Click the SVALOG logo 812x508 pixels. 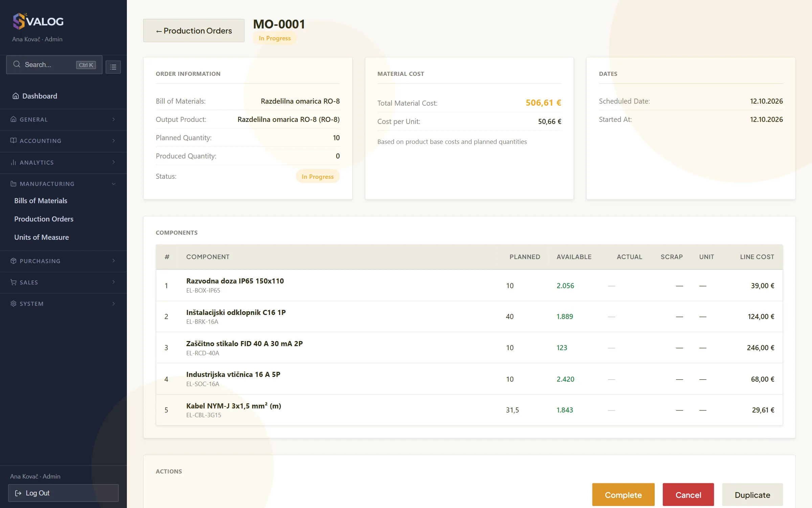[38, 21]
